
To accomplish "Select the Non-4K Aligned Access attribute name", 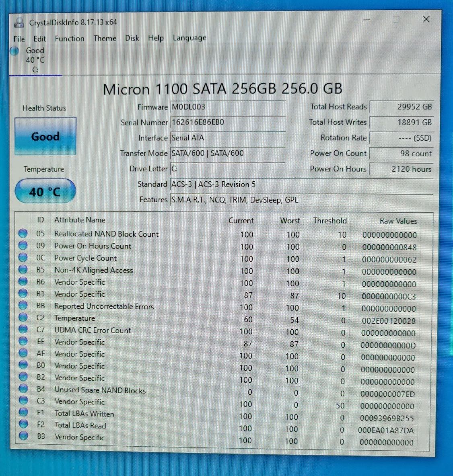I will point(94,270).
